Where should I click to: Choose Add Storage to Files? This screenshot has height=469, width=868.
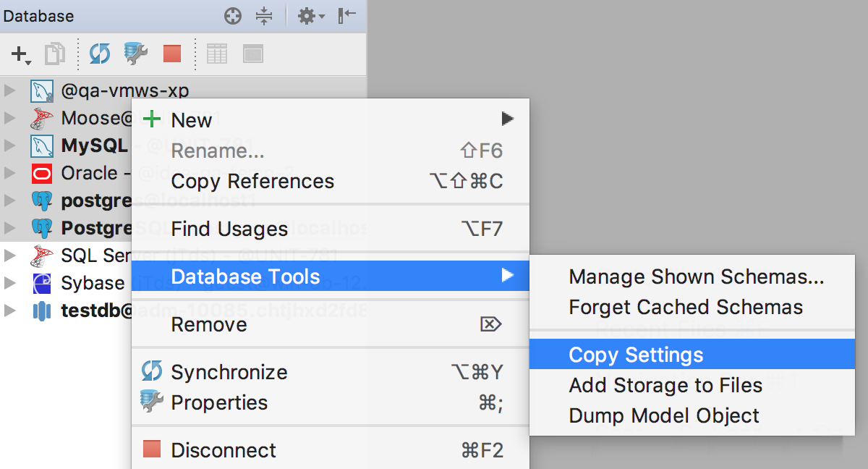pyautogui.click(x=692, y=385)
